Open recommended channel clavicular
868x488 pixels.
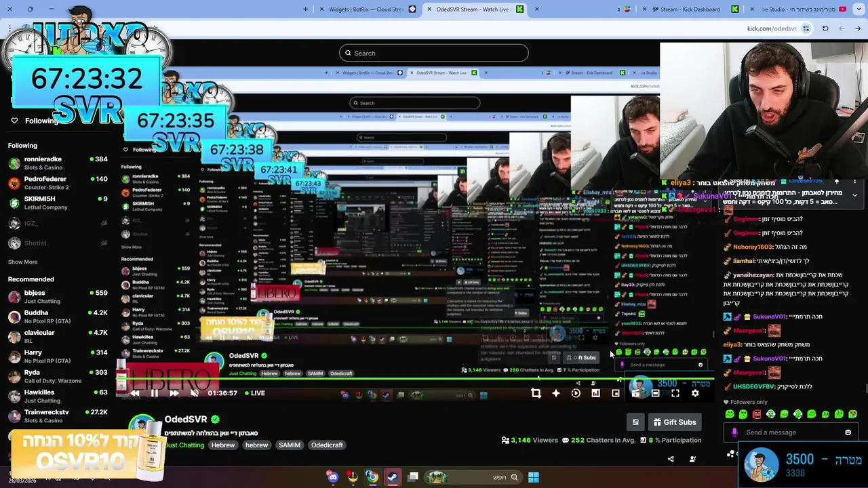pyautogui.click(x=58, y=337)
